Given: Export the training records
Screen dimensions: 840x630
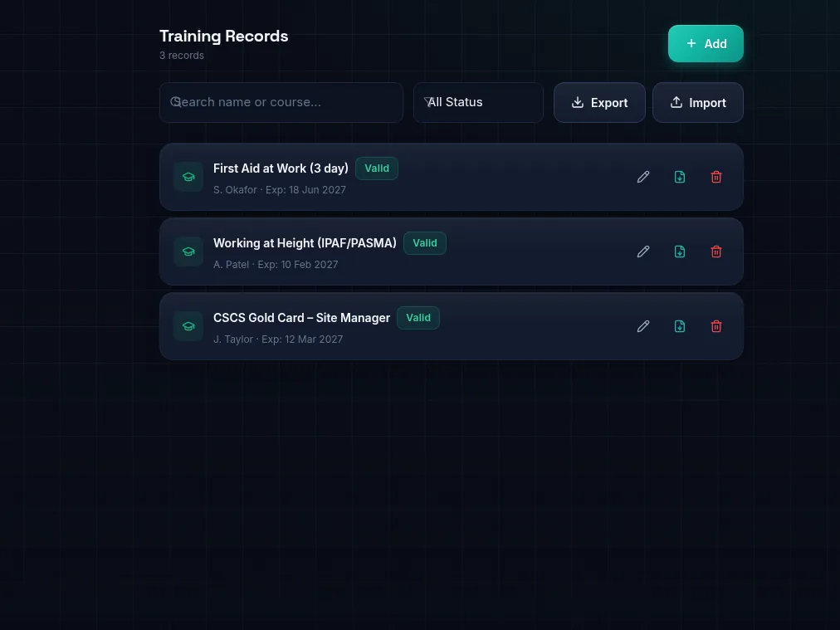Looking at the screenshot, I should pyautogui.click(x=599, y=102).
